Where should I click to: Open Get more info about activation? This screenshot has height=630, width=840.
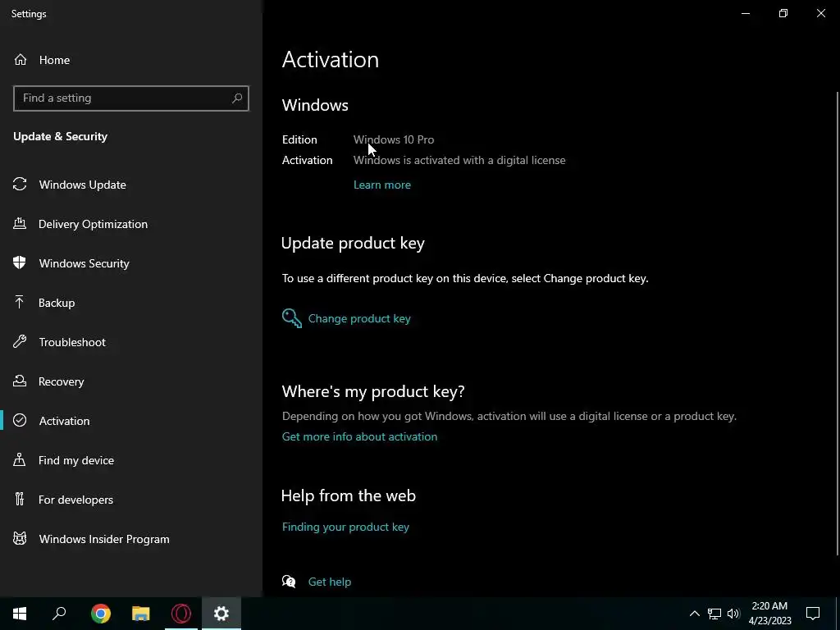pos(359,436)
